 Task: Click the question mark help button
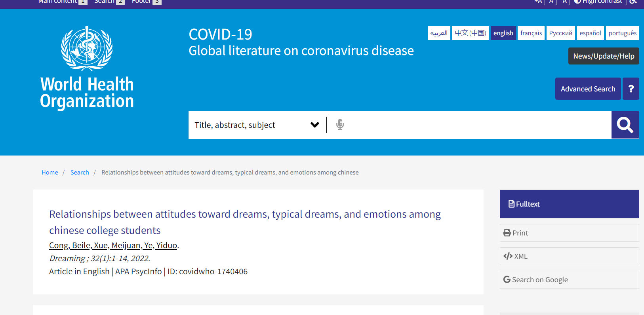coord(631,89)
